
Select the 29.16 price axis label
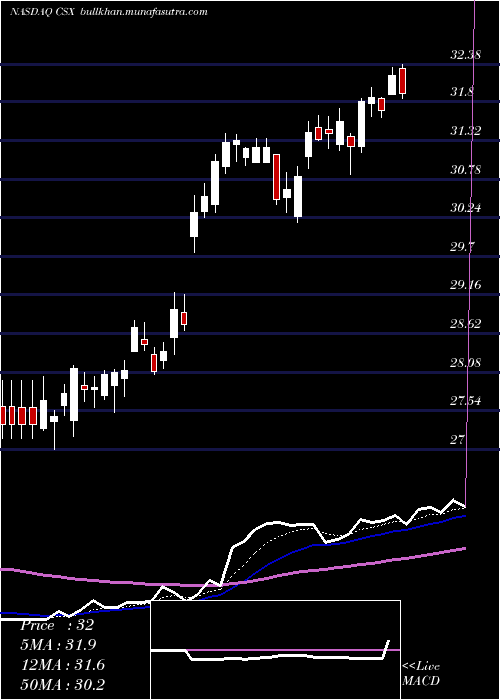click(x=465, y=285)
